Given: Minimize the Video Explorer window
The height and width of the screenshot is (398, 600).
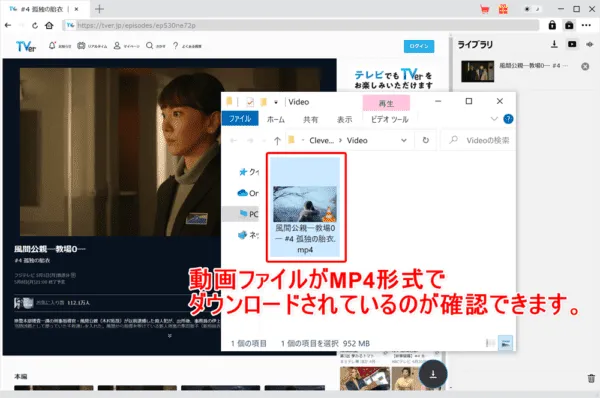Looking at the screenshot, I should click(439, 101).
